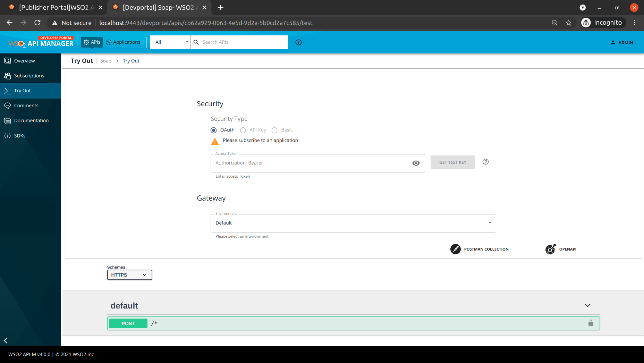This screenshot has width=644, height=363.
Task: Select the Basic security type
Action: tap(274, 130)
